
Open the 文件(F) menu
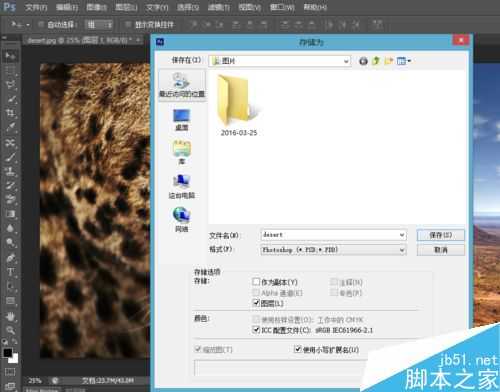click(36, 7)
